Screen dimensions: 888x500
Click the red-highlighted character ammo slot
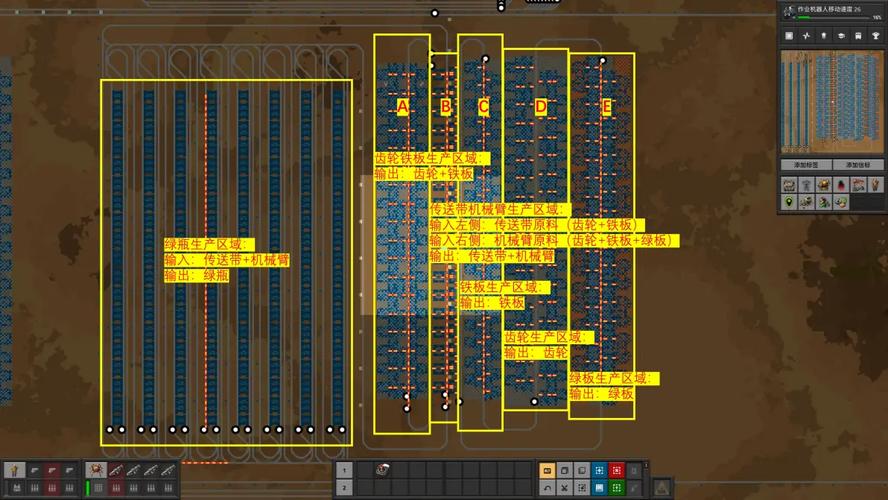pos(52,488)
